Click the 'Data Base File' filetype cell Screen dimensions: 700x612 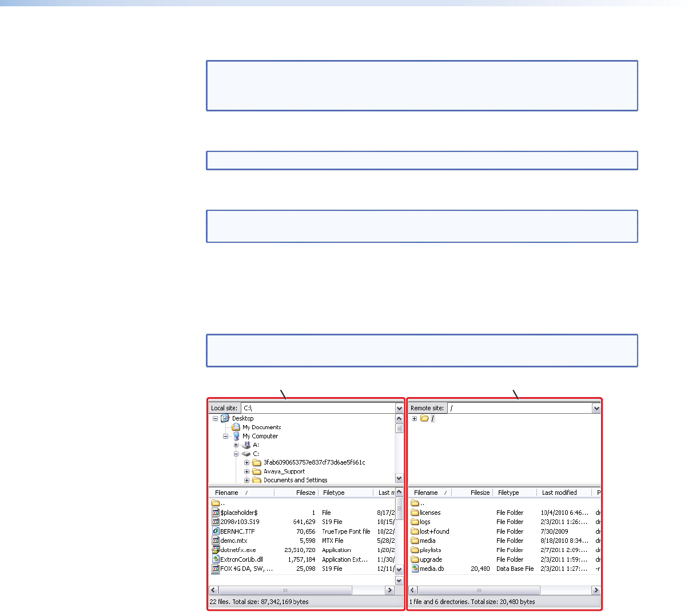(515, 569)
